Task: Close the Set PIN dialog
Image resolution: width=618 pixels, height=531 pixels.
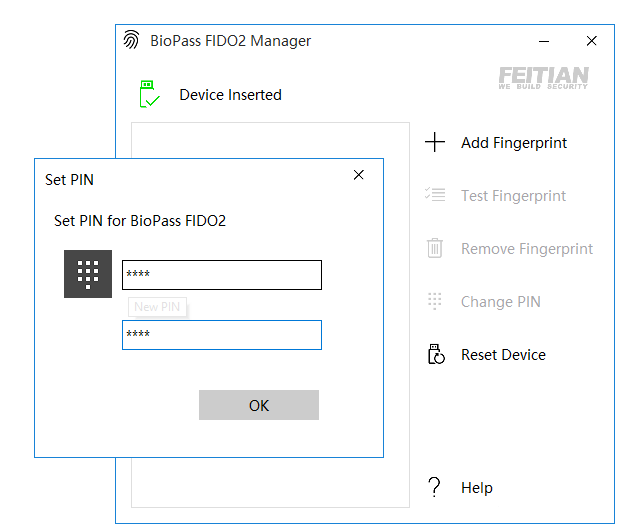Action: point(359,175)
